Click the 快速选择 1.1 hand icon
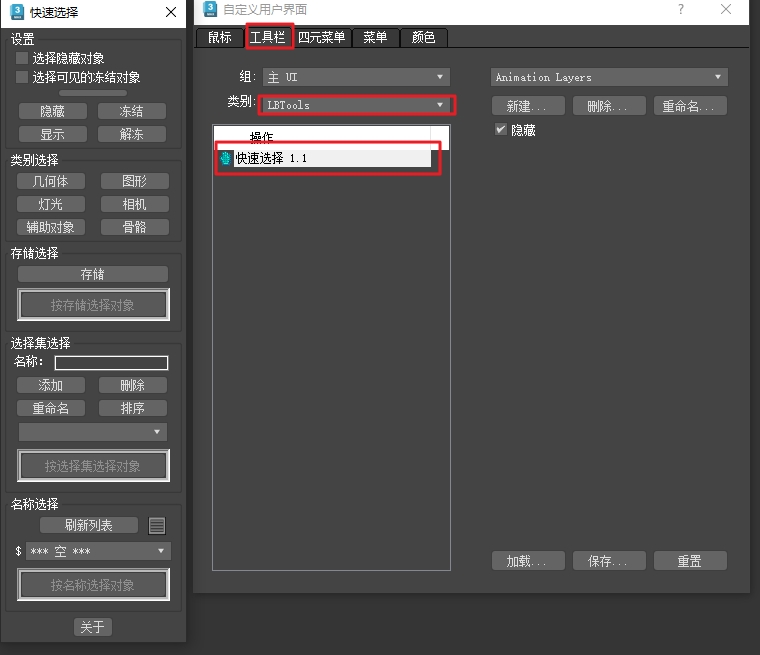Image resolution: width=760 pixels, height=655 pixels. [x=225, y=158]
